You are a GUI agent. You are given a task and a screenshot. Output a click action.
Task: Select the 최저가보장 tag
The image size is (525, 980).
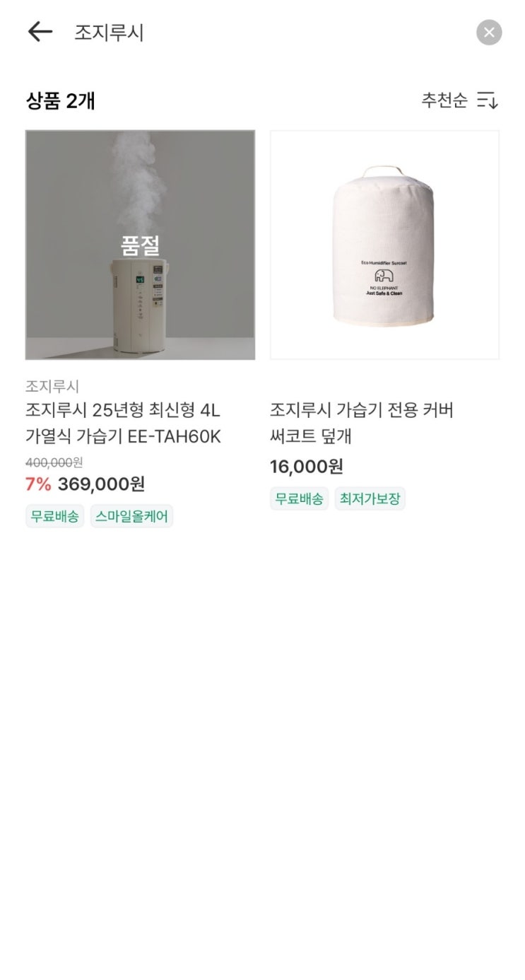(370, 498)
